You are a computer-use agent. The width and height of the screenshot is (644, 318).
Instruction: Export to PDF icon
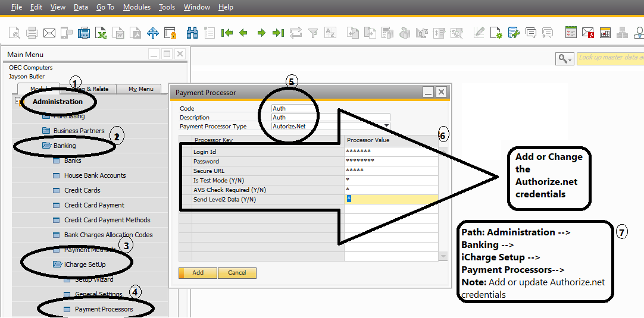(x=136, y=33)
